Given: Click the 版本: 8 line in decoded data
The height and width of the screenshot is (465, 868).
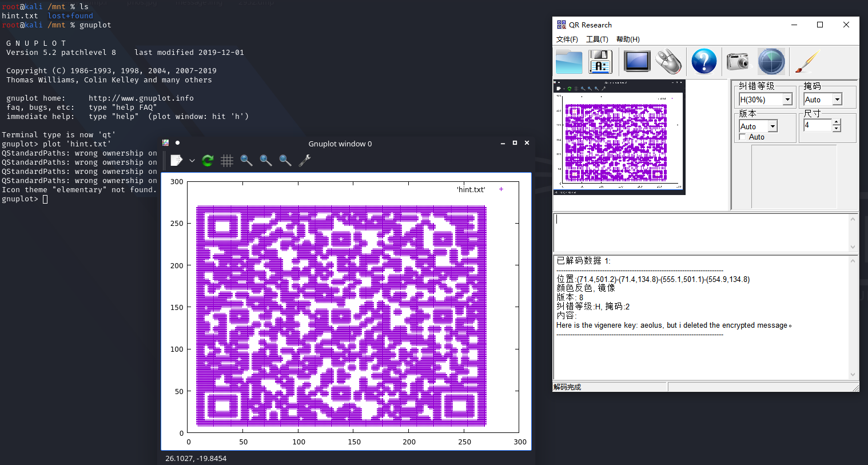Looking at the screenshot, I should point(570,297).
